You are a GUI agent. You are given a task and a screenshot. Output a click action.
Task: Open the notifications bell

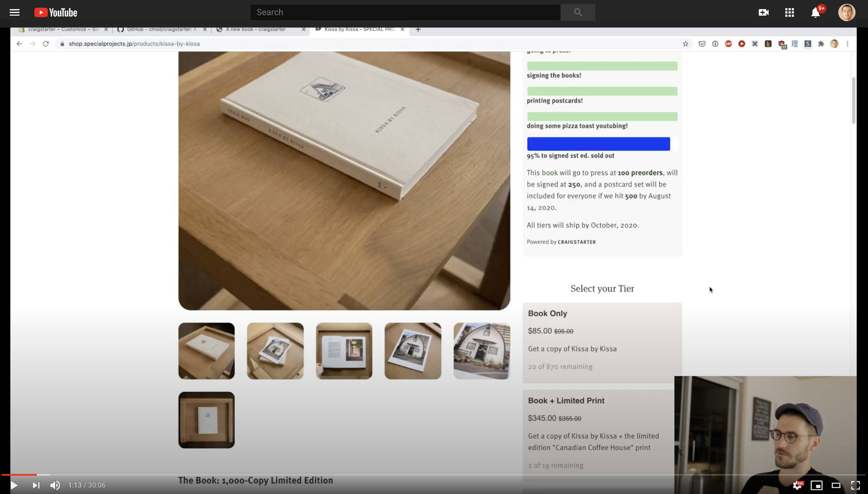click(815, 13)
